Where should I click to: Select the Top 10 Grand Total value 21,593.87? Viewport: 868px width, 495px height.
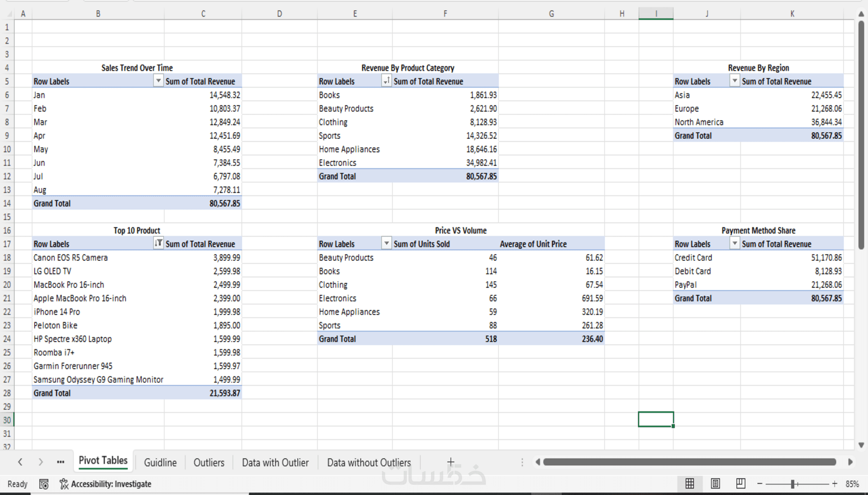(x=203, y=393)
